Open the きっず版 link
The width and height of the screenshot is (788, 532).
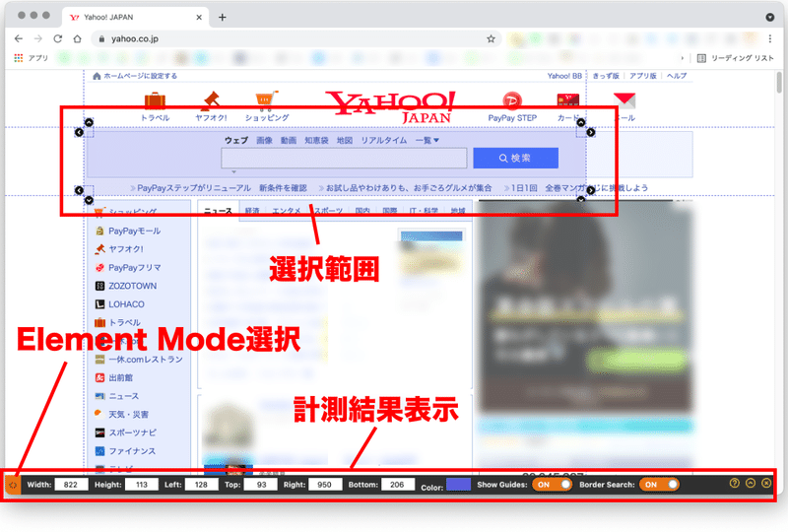(x=606, y=76)
